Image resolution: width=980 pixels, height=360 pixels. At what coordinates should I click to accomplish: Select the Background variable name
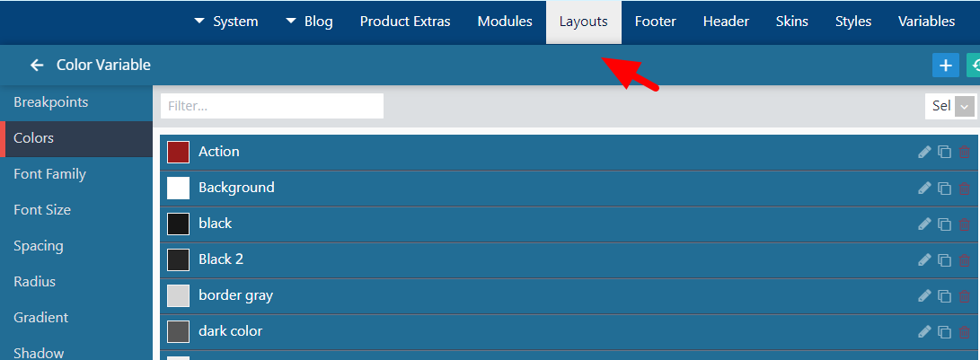[236, 188]
